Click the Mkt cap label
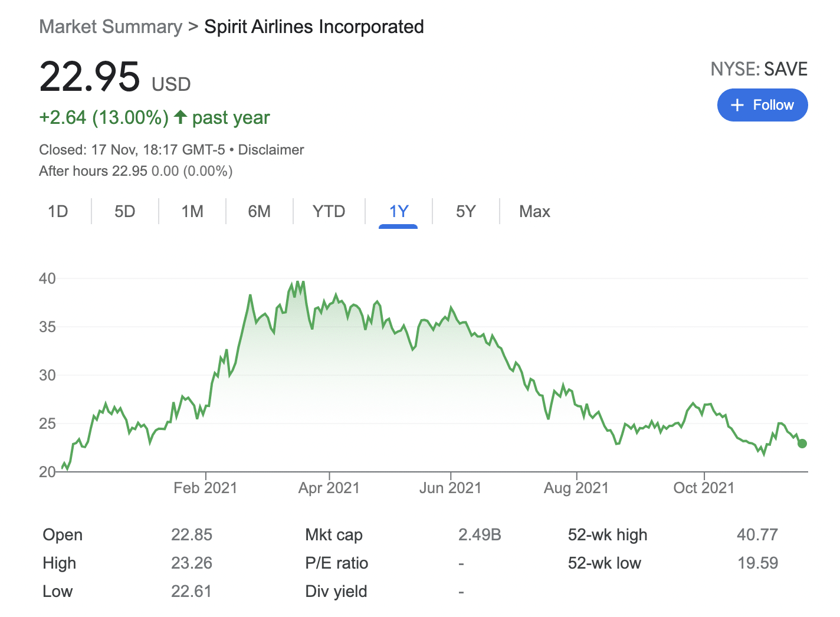Image resolution: width=840 pixels, height=617 pixels. coord(334,534)
